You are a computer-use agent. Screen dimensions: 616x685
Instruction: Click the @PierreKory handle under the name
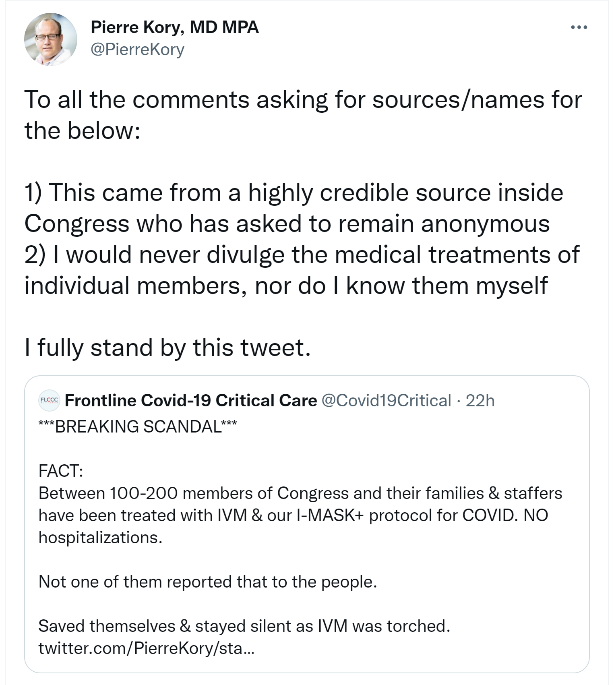tap(137, 50)
